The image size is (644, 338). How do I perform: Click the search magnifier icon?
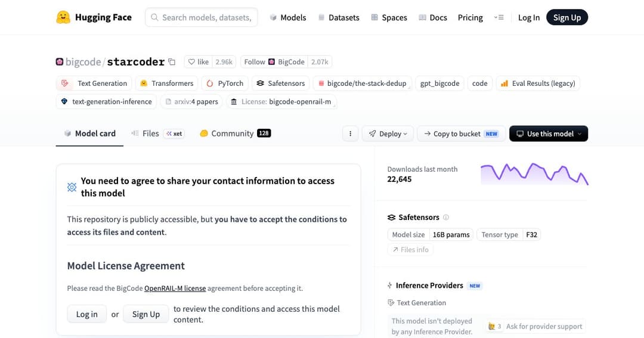(x=154, y=17)
